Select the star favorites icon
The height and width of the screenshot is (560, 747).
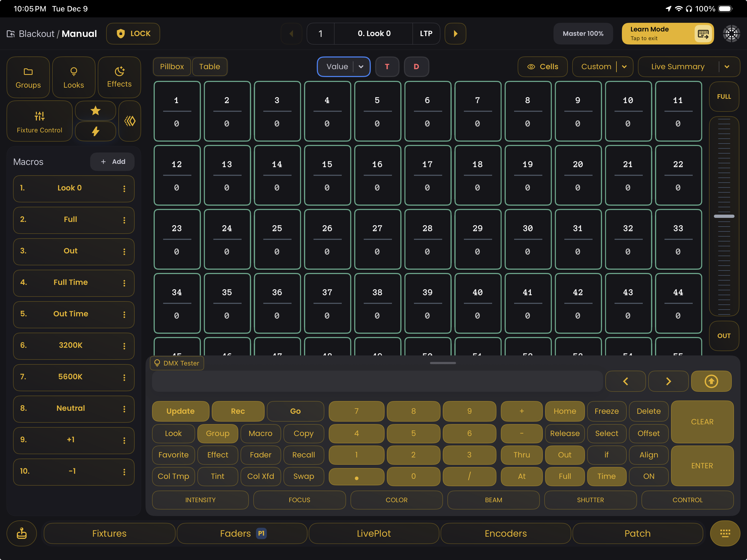click(96, 110)
